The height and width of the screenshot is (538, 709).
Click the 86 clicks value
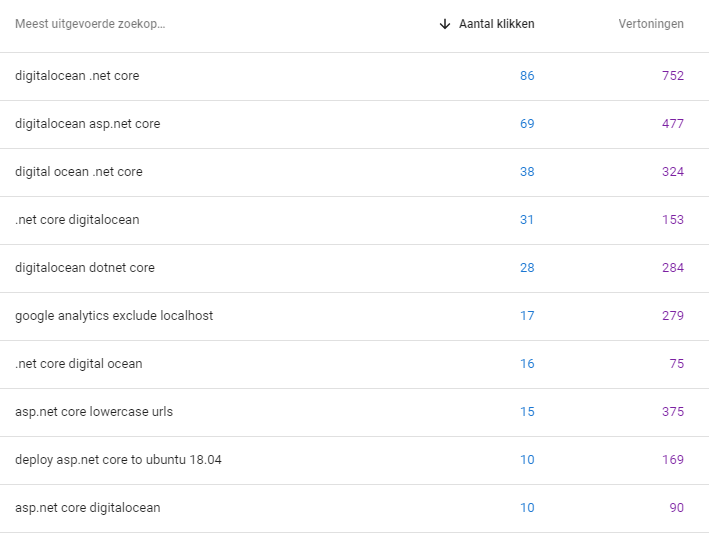pos(527,76)
